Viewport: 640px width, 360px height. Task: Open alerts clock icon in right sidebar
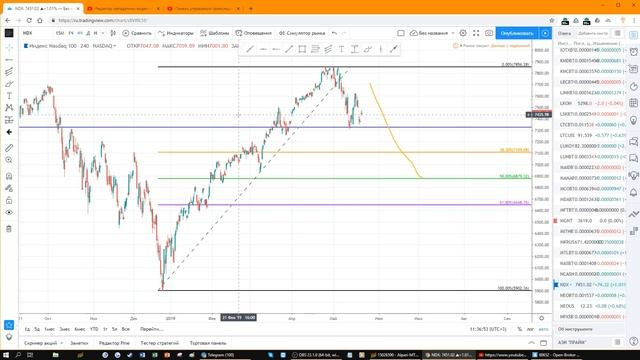coord(633,51)
